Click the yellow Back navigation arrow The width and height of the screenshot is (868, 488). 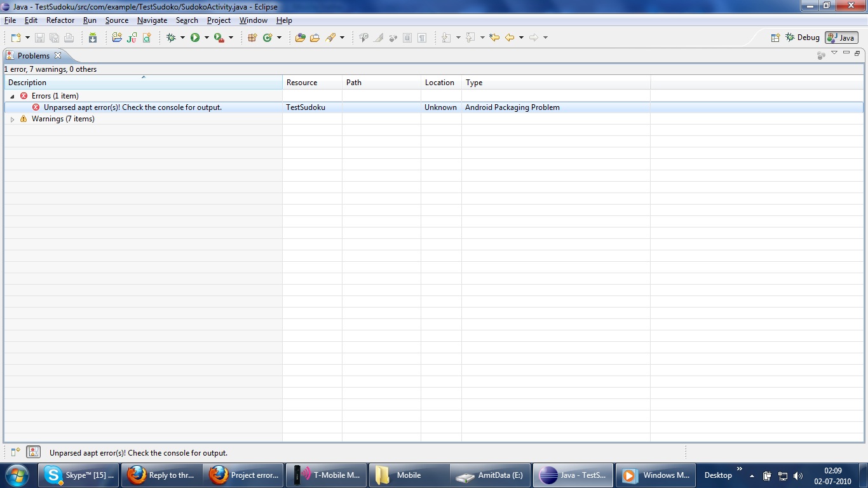pyautogui.click(x=510, y=37)
